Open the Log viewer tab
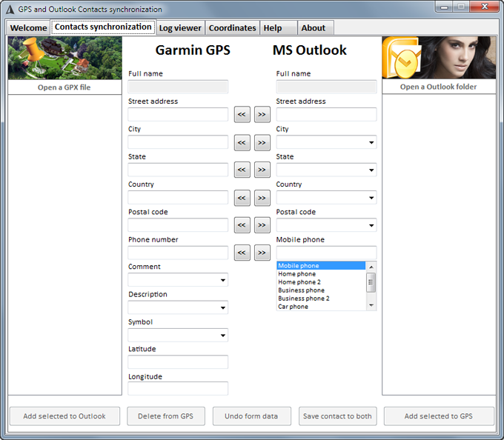Screen dimensions: 504x440 180,28
